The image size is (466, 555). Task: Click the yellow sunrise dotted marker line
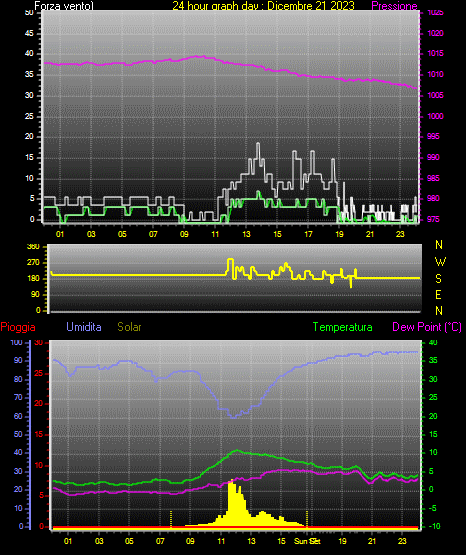[x=171, y=519]
